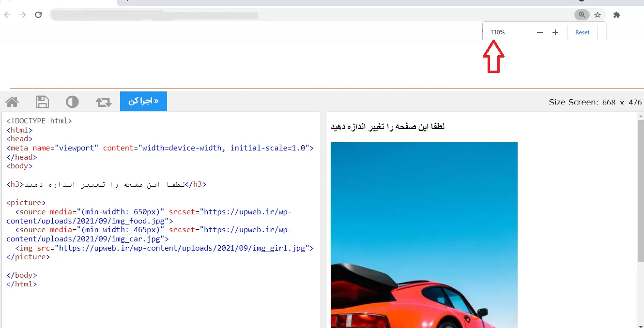Viewport: 644px width, 328px height.
Task: Place cursor on the <!DOCTYPE html> line
Action: point(39,121)
